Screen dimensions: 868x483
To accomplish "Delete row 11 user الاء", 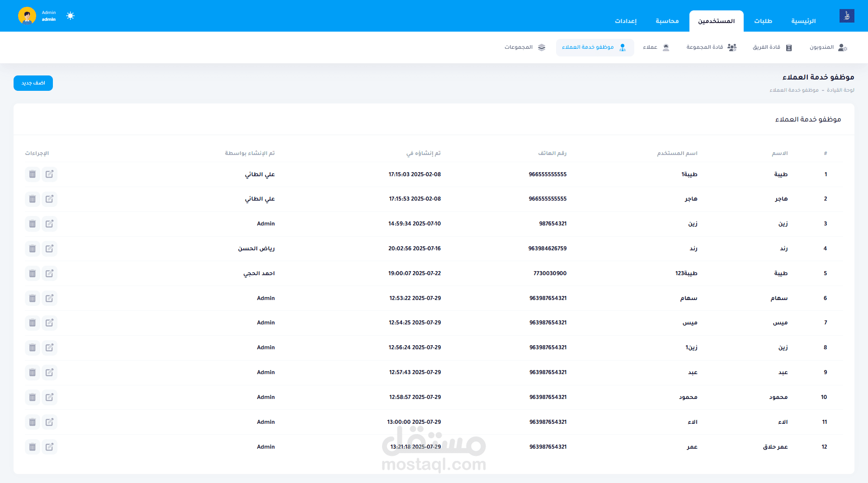I will (32, 422).
